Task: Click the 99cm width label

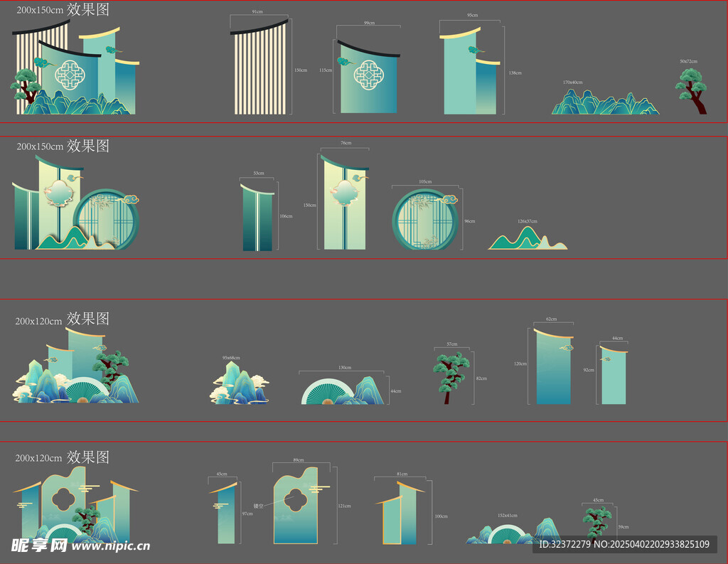Action: (369, 23)
